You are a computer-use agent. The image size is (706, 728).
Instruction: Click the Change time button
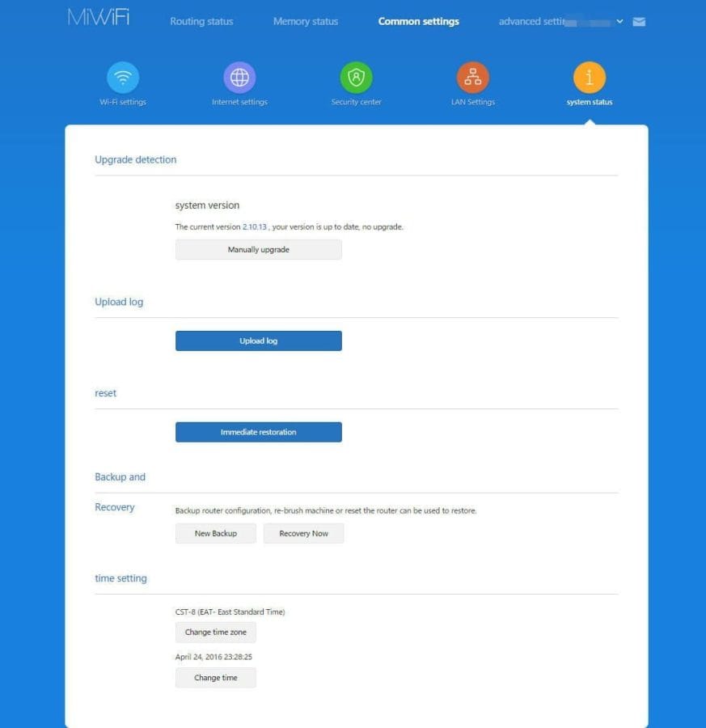216,678
